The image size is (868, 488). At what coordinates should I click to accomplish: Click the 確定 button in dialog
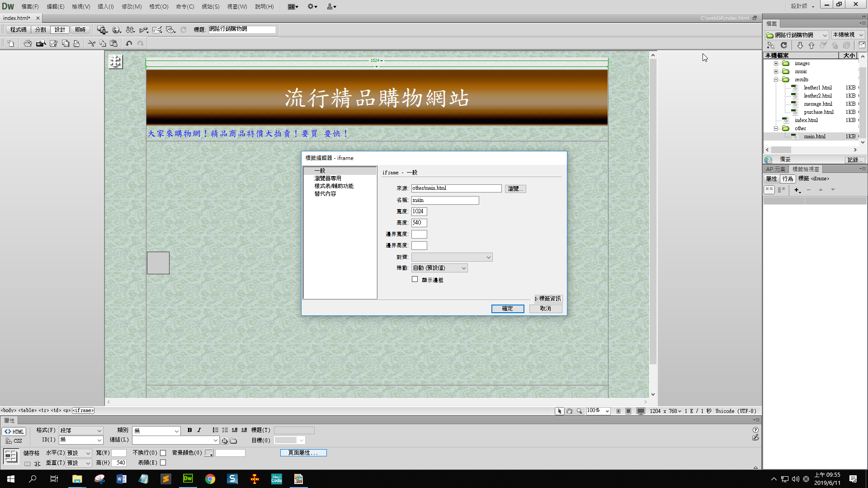pyautogui.click(x=507, y=309)
